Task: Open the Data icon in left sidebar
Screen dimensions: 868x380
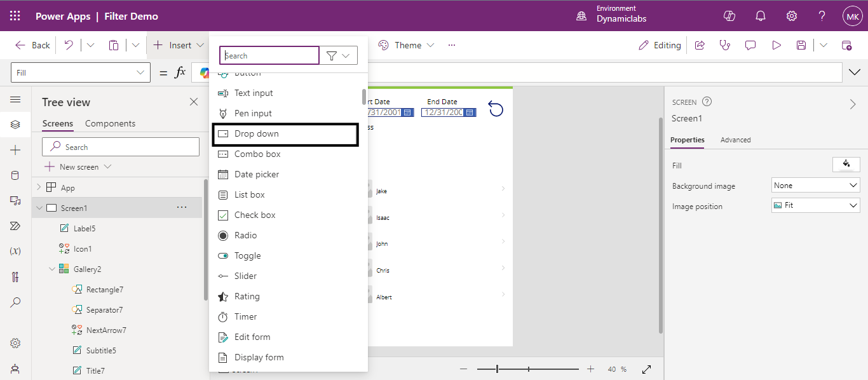Action: pyautogui.click(x=15, y=175)
